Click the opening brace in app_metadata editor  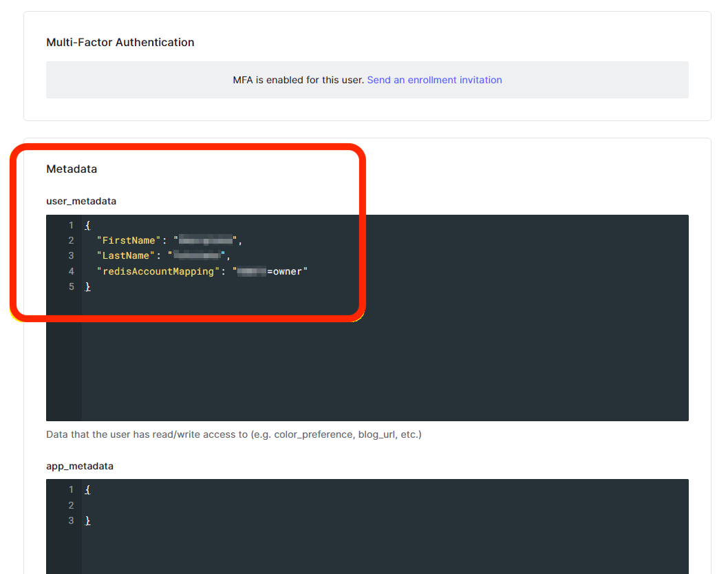[x=87, y=490]
